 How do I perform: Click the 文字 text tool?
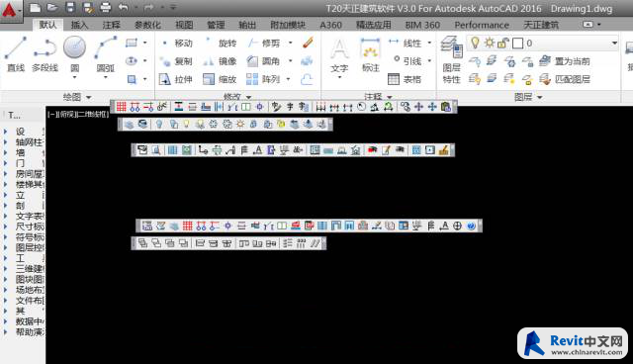pos(339,55)
